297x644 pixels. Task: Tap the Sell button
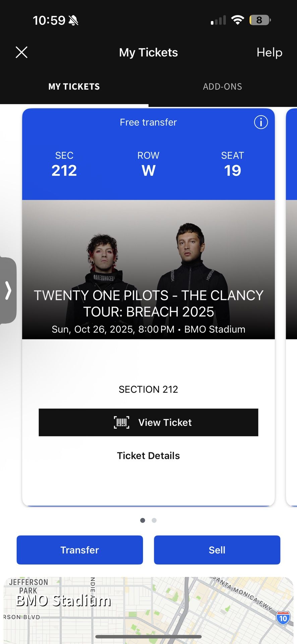click(x=217, y=550)
